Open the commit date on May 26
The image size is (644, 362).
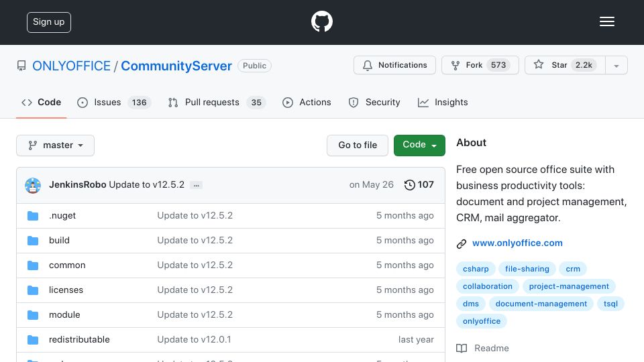pos(371,185)
